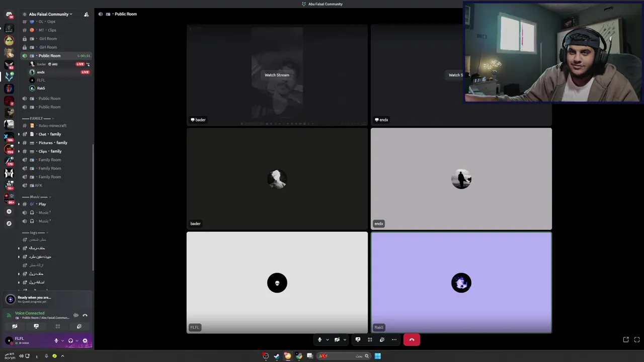
Task: Show hidden tray icons chevron
Action: click(x=62, y=356)
